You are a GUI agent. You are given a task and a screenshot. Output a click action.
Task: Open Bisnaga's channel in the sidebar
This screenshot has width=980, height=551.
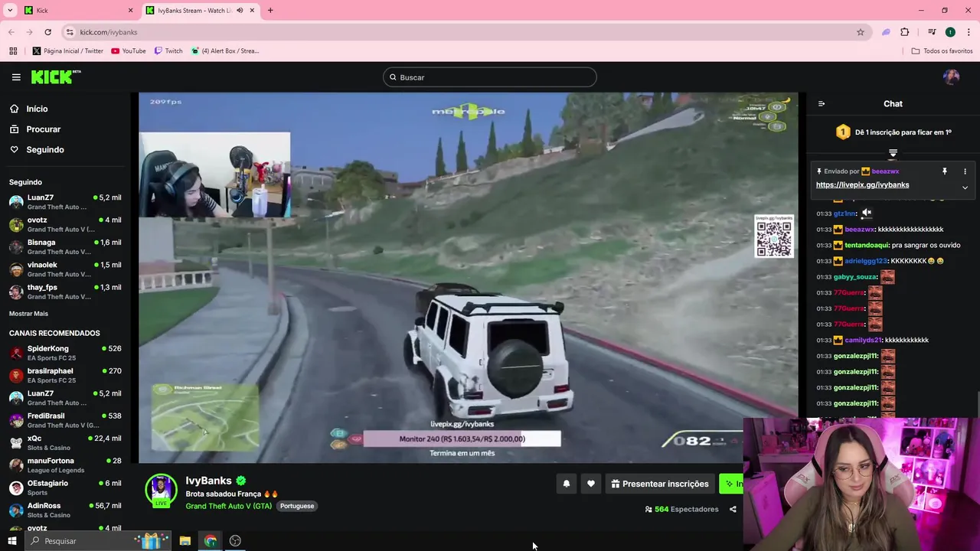[x=65, y=246]
